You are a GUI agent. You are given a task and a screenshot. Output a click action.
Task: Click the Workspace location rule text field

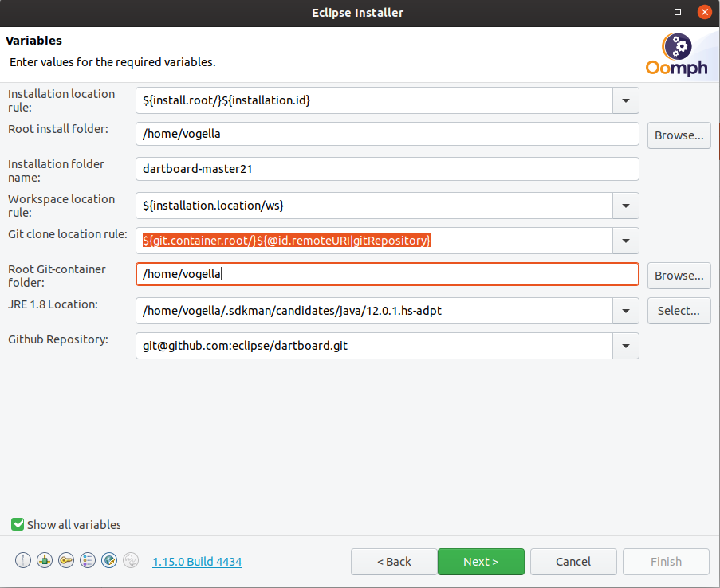(374, 206)
